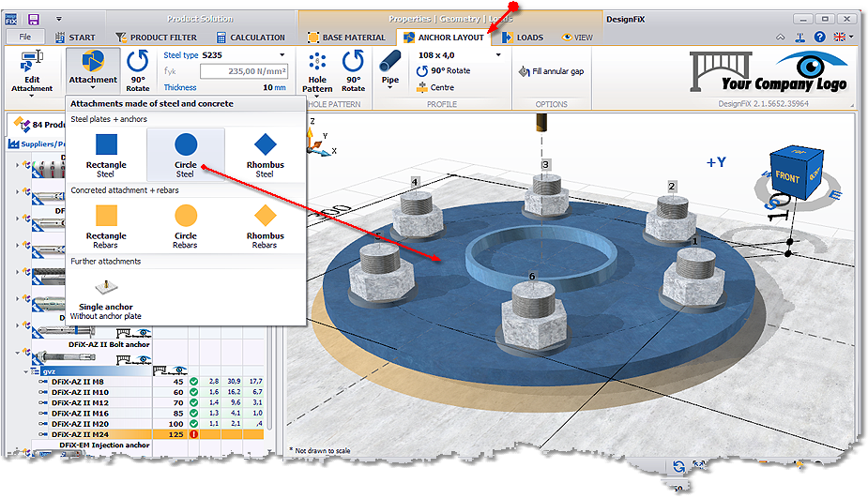Click the File button

coord(25,38)
